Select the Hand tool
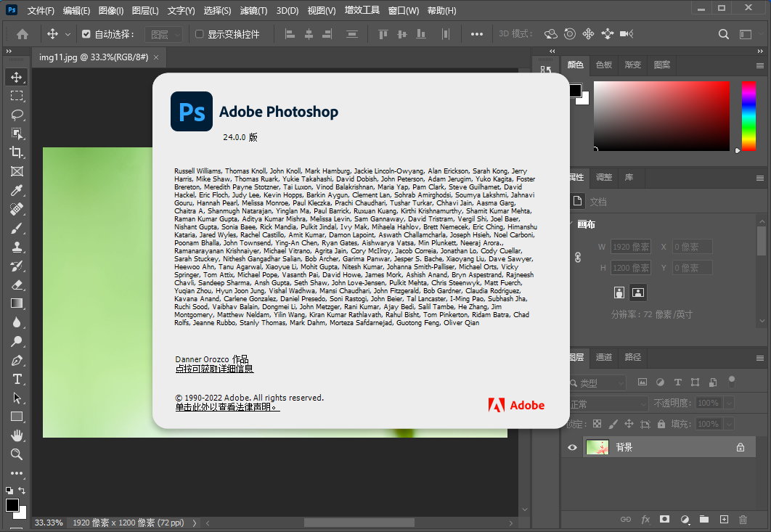 point(16,435)
